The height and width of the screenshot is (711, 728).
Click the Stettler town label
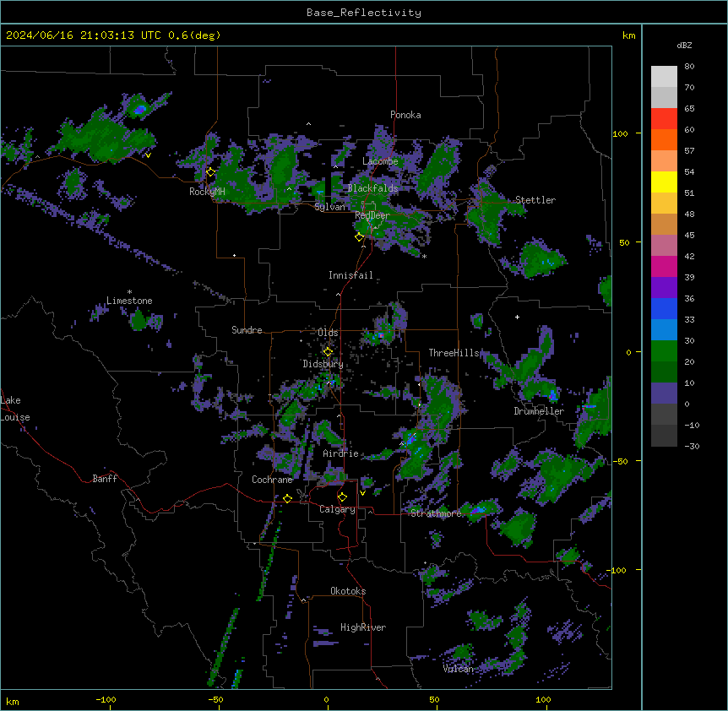tap(535, 200)
